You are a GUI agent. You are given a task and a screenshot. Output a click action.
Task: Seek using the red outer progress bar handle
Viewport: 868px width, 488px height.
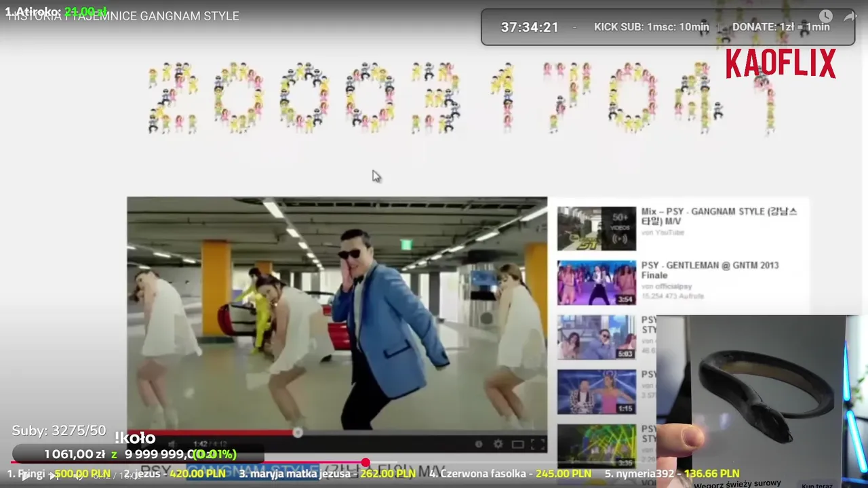coord(366,463)
